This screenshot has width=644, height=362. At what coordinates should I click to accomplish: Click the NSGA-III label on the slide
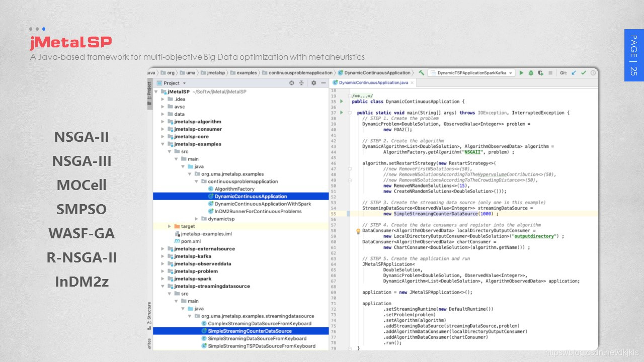[x=82, y=161]
